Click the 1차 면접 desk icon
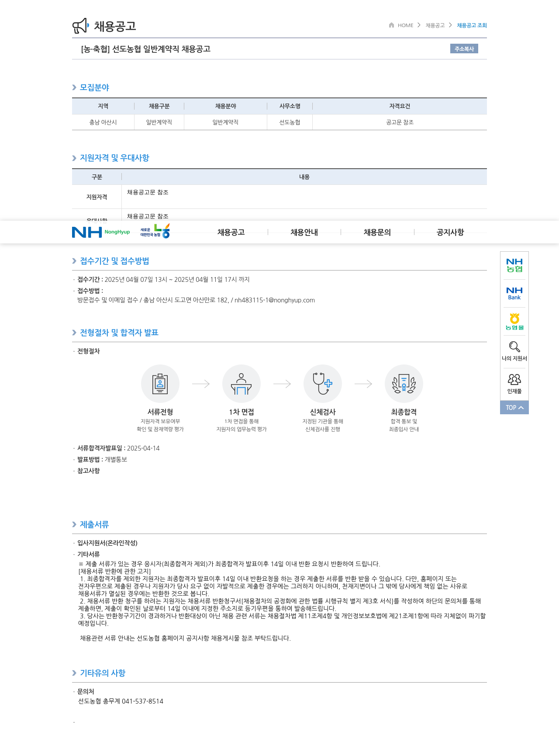559x756 pixels. (x=242, y=384)
